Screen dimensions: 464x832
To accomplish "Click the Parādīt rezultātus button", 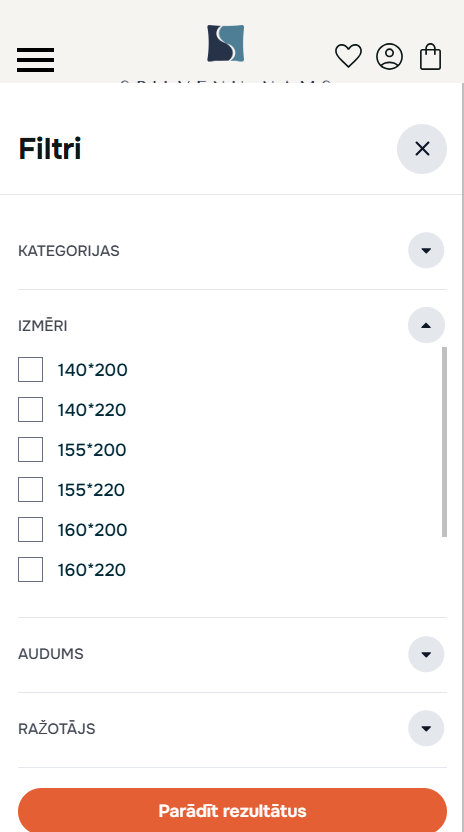I will coord(233,810).
